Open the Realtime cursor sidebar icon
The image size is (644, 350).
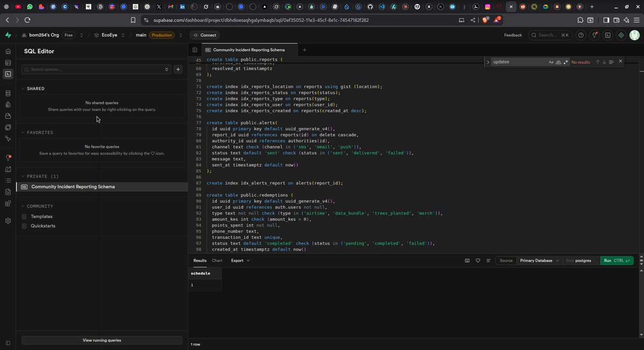(x=8, y=138)
